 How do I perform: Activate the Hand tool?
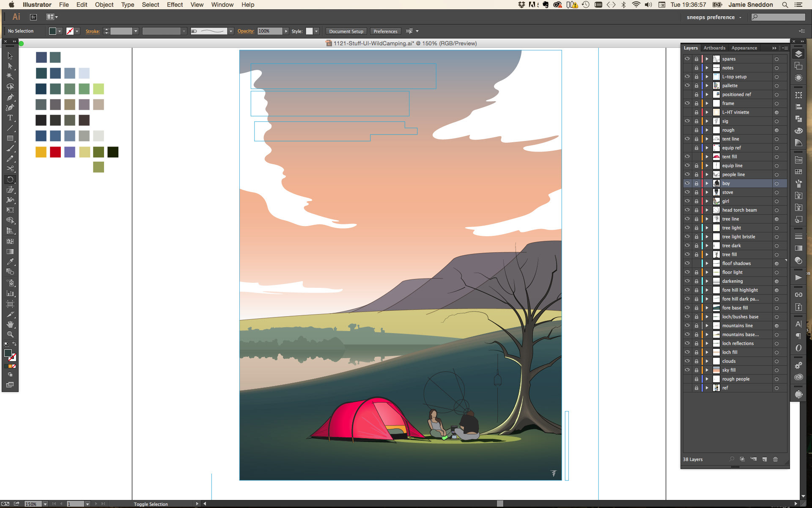click(x=10, y=324)
